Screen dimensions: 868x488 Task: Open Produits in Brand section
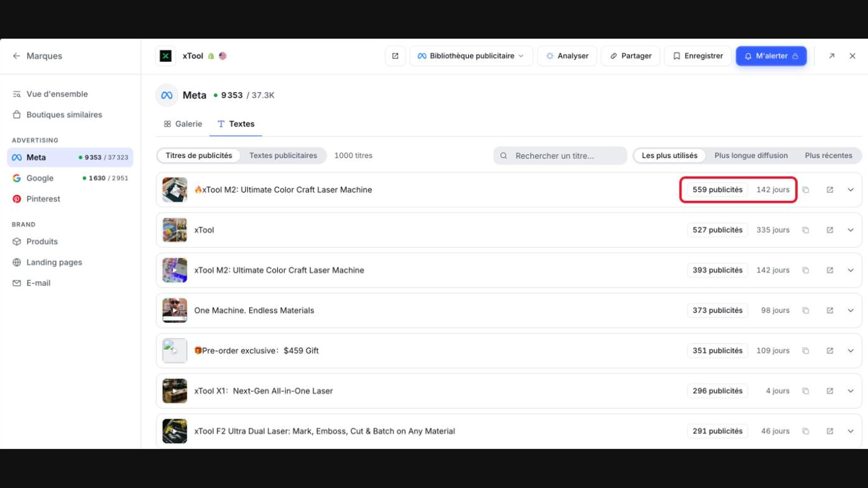pyautogui.click(x=35, y=242)
